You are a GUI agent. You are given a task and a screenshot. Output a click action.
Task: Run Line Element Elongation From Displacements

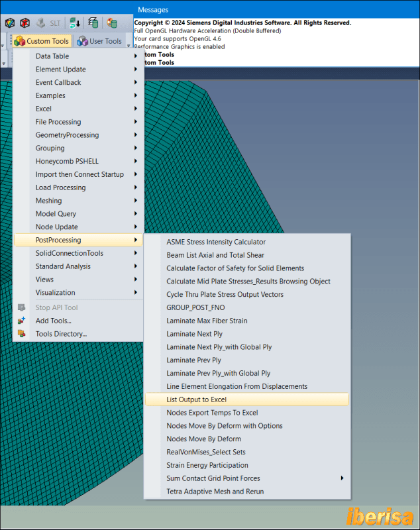coord(247,386)
